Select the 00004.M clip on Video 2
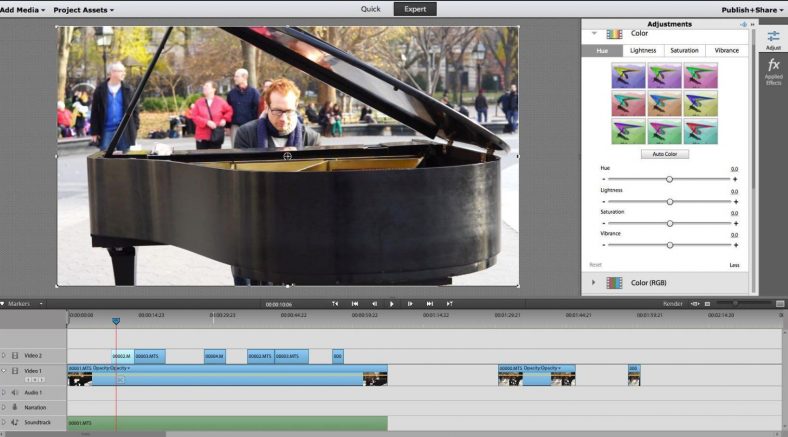The width and height of the screenshot is (788, 437). pyautogui.click(x=215, y=356)
